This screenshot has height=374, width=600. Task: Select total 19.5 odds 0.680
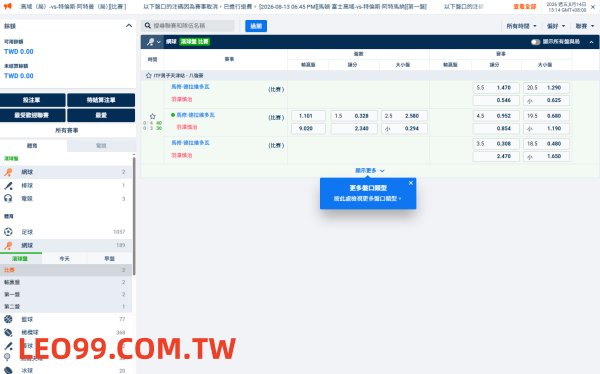546,116
